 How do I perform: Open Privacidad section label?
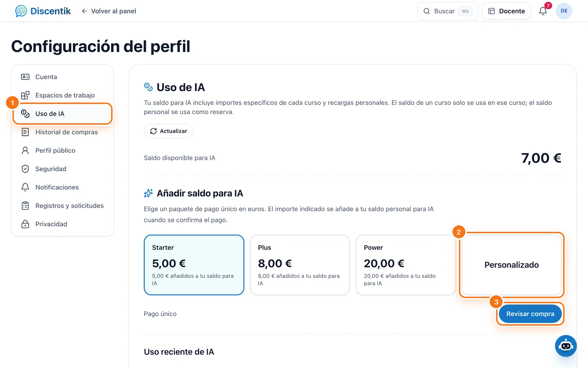pos(51,224)
